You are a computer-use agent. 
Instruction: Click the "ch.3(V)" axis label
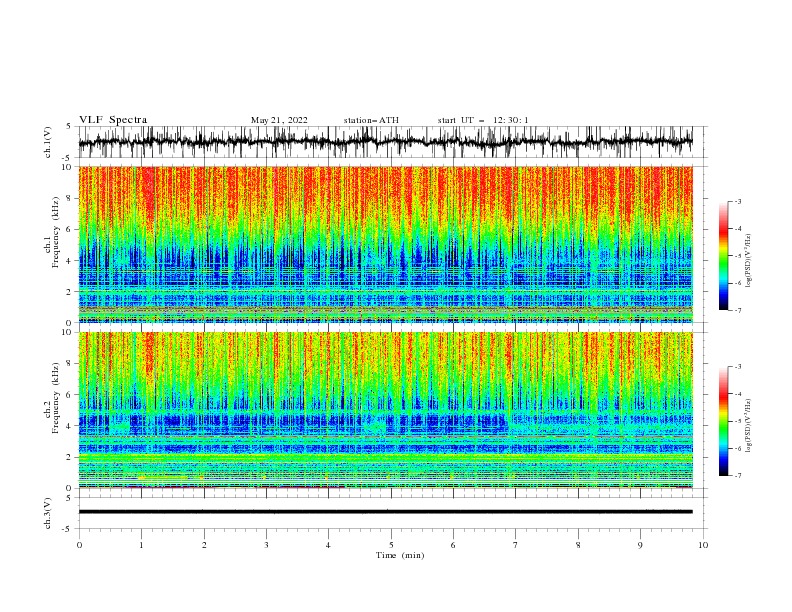48,513
